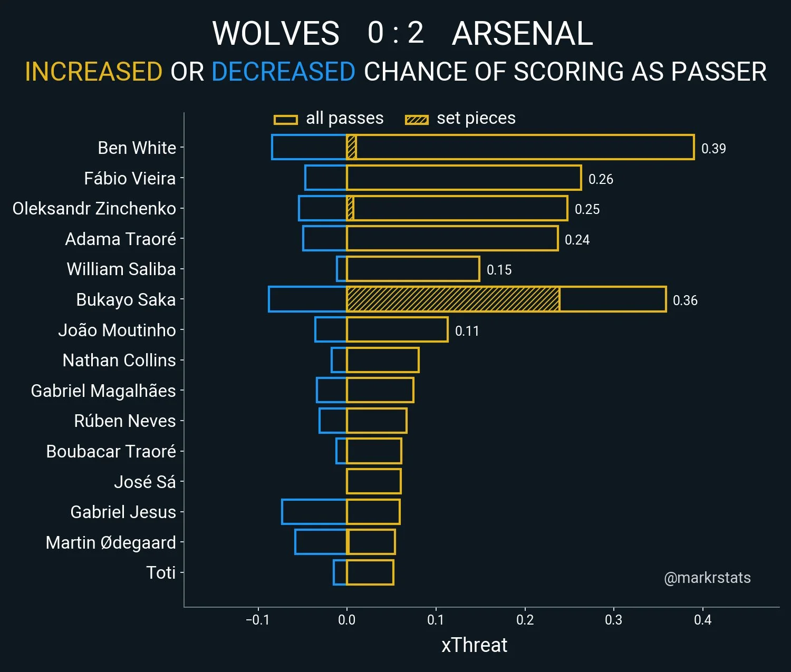Image resolution: width=791 pixels, height=672 pixels.
Task: Click the 0.39 value next to Ben White's bar
Action: [713, 149]
